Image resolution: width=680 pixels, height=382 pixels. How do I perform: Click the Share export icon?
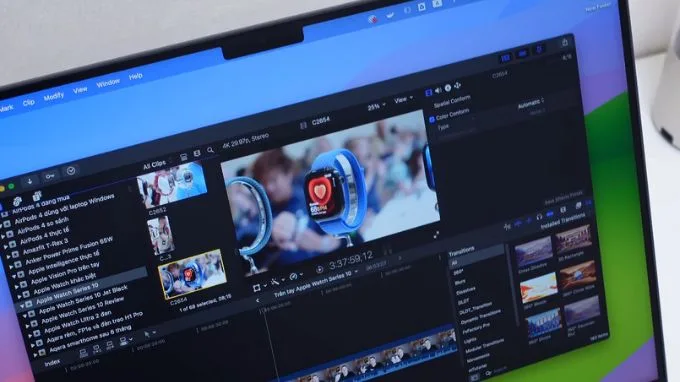tap(565, 42)
